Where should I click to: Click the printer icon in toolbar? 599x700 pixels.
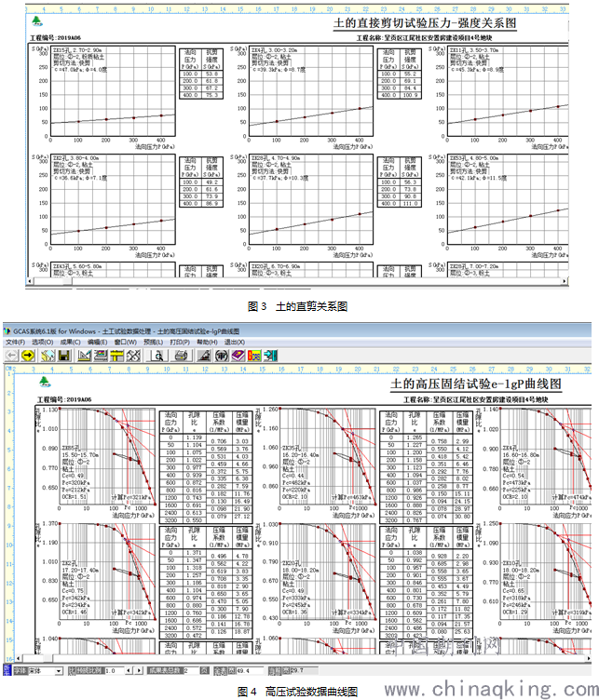[x=181, y=356]
